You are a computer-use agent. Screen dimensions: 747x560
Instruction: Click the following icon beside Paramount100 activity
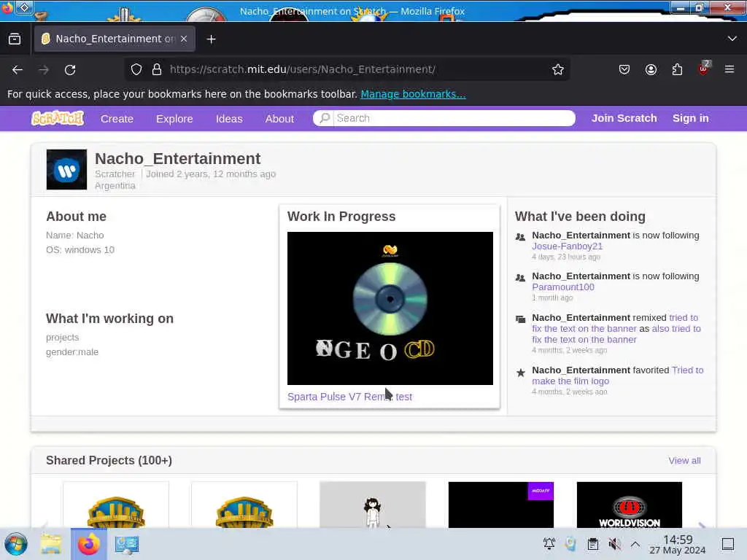click(x=520, y=278)
